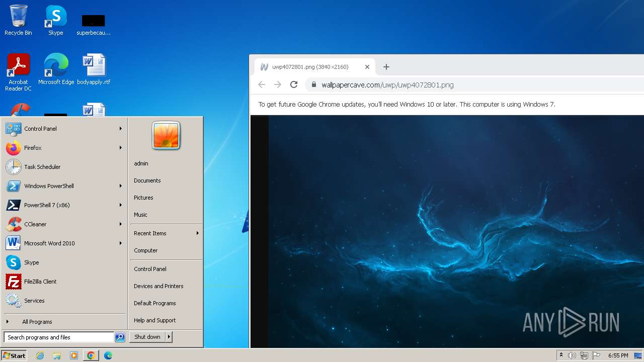Open Help and Support
The image size is (644, 362).
click(x=166, y=320)
